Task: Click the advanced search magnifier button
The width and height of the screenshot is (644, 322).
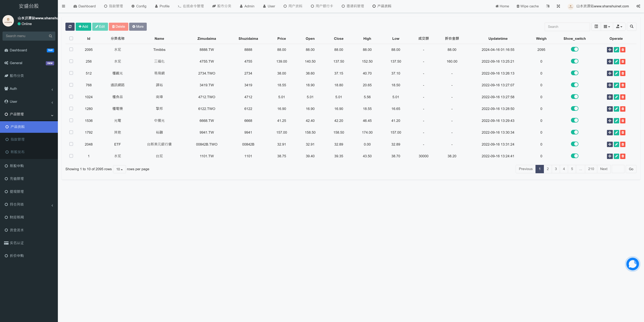Action: click(631, 27)
